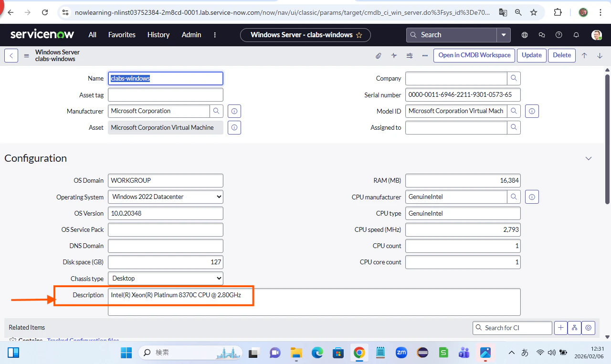Click the RAM (MB) field
Viewport: 611px width, 364px height.
tap(463, 180)
